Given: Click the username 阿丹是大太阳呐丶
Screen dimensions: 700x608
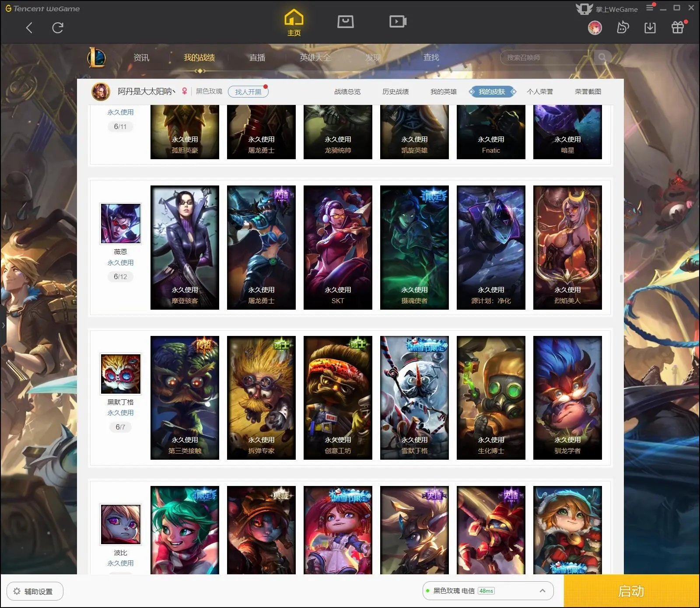Looking at the screenshot, I should point(147,91).
